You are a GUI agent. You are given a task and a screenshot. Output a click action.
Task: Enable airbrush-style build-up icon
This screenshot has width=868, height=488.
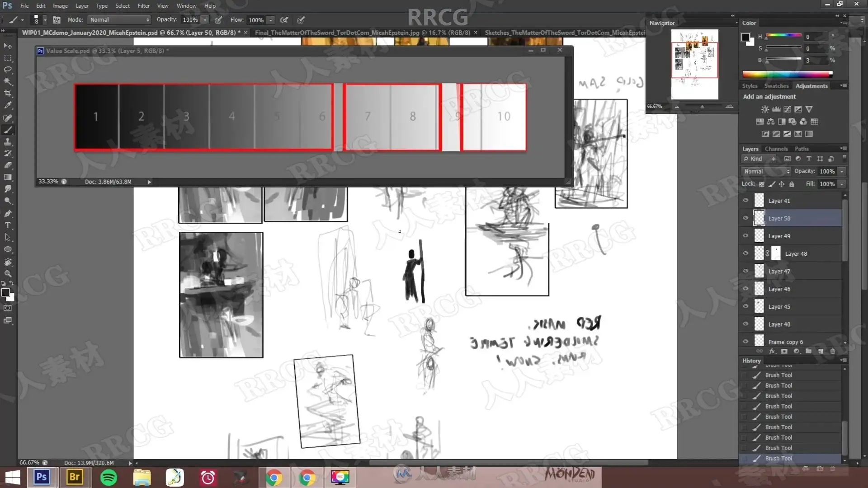click(284, 20)
